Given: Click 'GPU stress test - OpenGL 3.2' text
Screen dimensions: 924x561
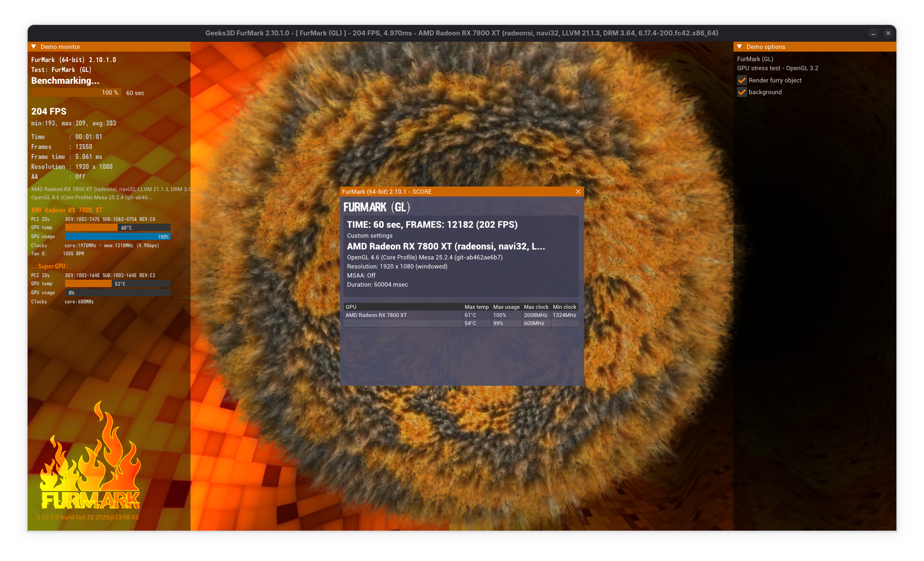Looking at the screenshot, I should 777,68.
